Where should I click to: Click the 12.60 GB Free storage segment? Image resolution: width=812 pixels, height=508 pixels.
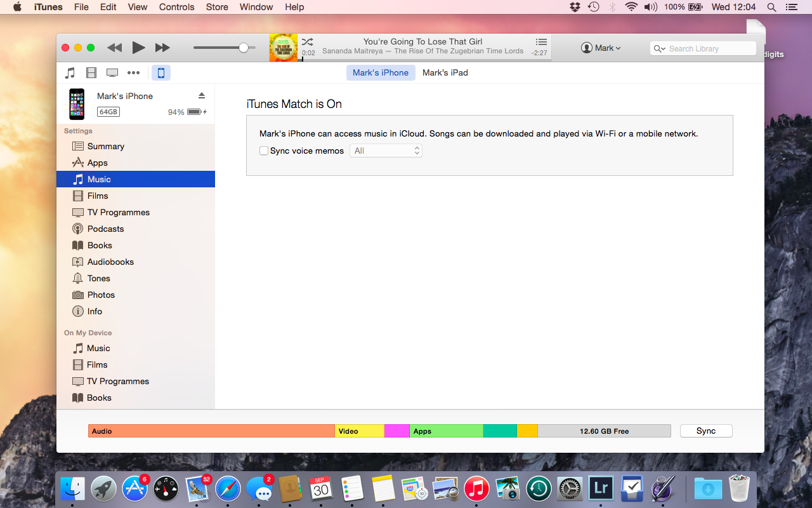coord(604,431)
